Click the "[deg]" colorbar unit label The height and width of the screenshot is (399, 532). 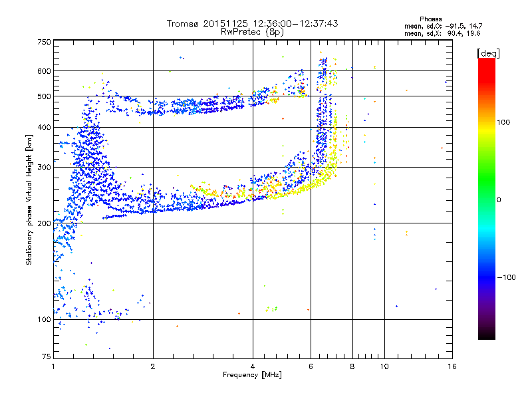point(488,53)
